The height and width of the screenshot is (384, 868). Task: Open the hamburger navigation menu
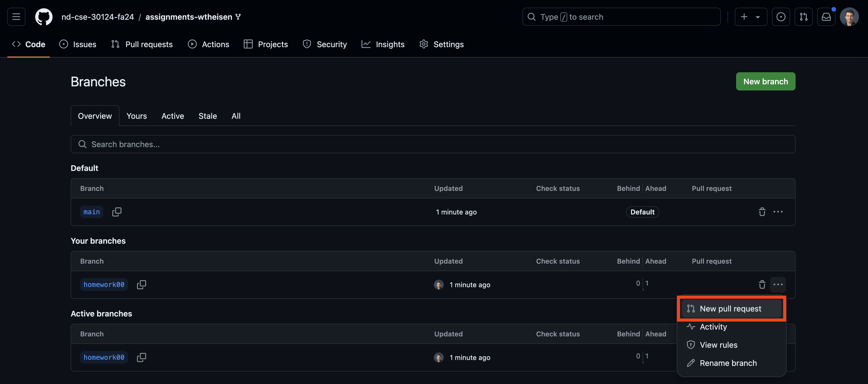[x=16, y=17]
